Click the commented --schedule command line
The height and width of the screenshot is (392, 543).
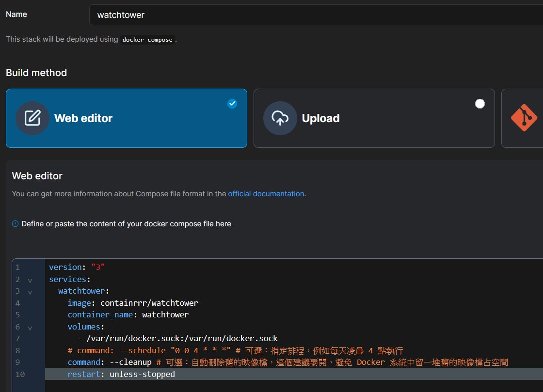[x=194, y=351]
